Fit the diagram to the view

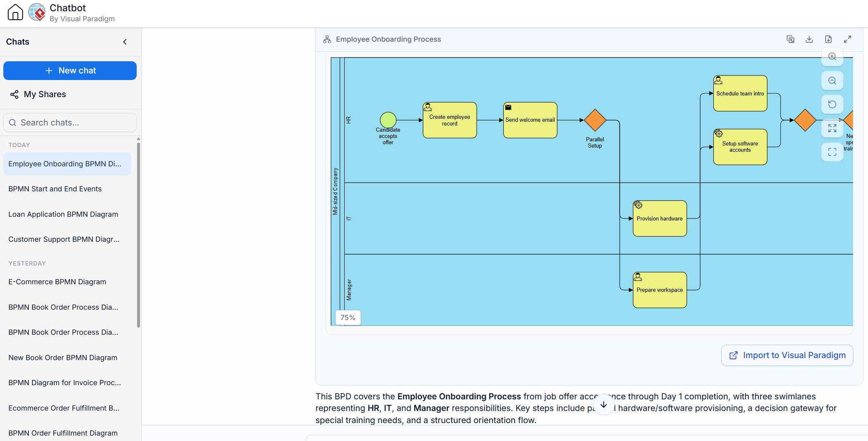click(x=832, y=128)
